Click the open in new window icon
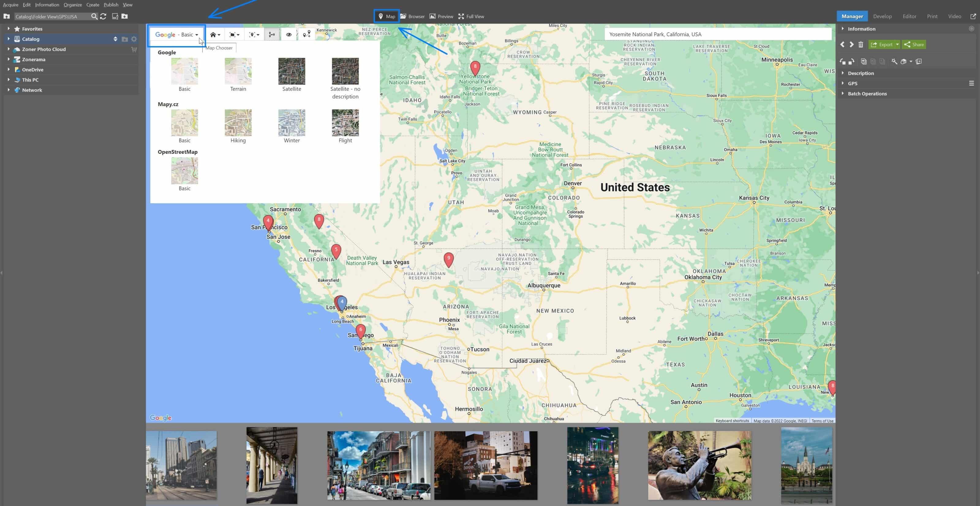The width and height of the screenshot is (980, 506). click(x=973, y=16)
